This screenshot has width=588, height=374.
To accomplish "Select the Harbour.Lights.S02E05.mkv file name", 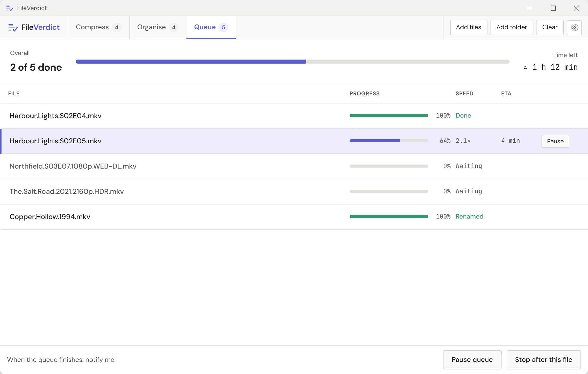I will (55, 141).
